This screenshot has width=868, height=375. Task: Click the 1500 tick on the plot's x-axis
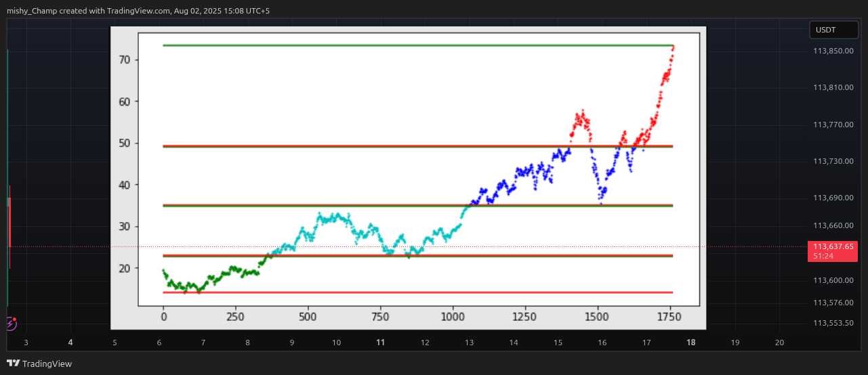click(597, 316)
